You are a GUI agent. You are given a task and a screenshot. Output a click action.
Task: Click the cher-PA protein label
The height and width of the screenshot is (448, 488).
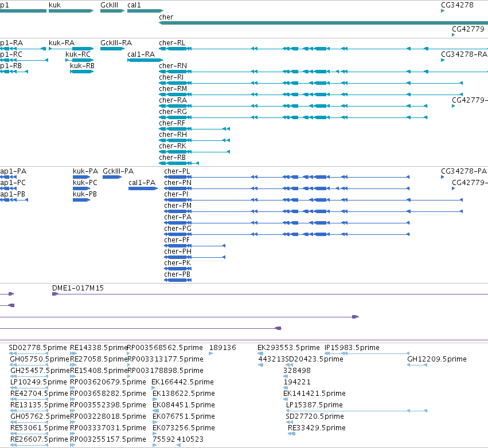pos(178,217)
